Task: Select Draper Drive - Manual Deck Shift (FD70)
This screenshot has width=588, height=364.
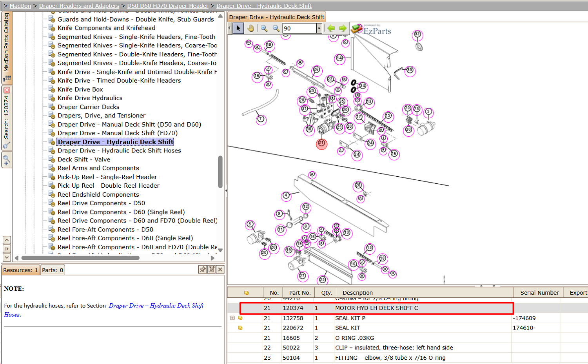Action: 118,133
